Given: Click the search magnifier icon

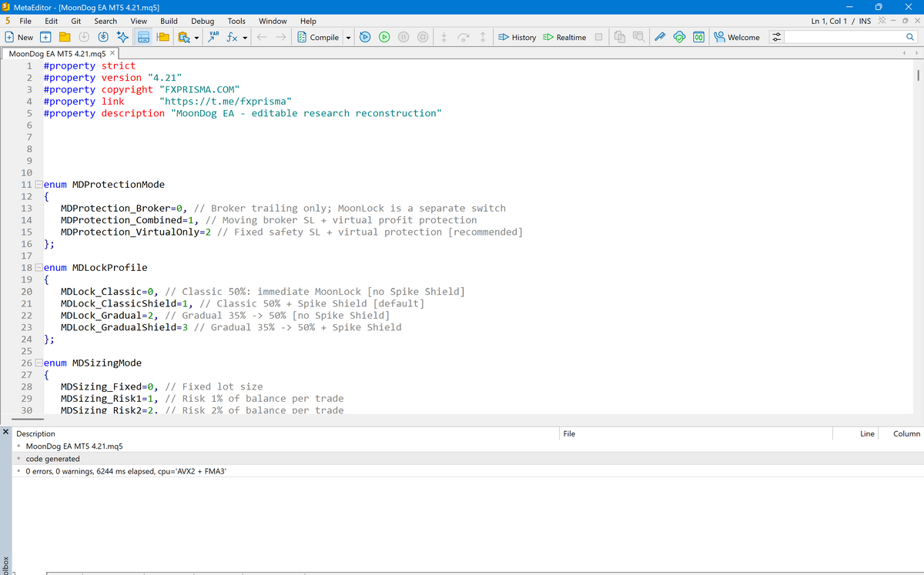Looking at the screenshot, I should click(x=910, y=37).
